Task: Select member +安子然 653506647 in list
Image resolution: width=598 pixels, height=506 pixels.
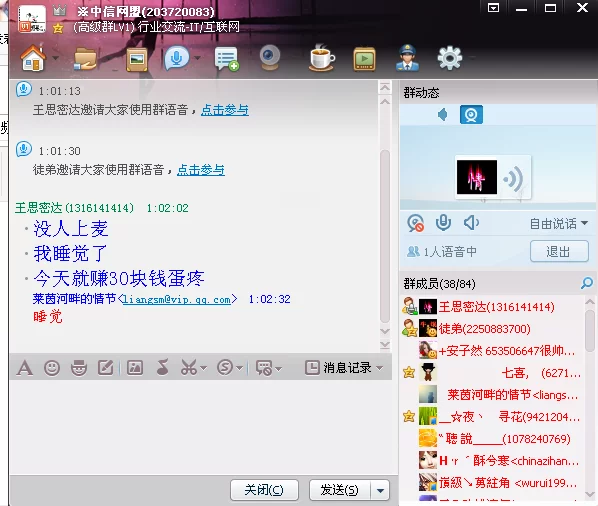Action: [x=492, y=351]
